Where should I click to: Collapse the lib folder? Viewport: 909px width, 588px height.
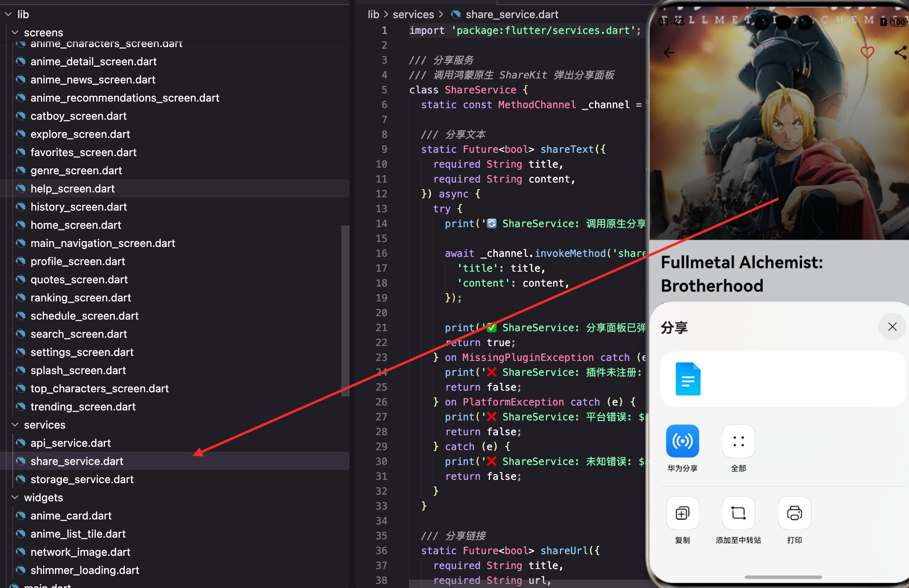point(8,14)
